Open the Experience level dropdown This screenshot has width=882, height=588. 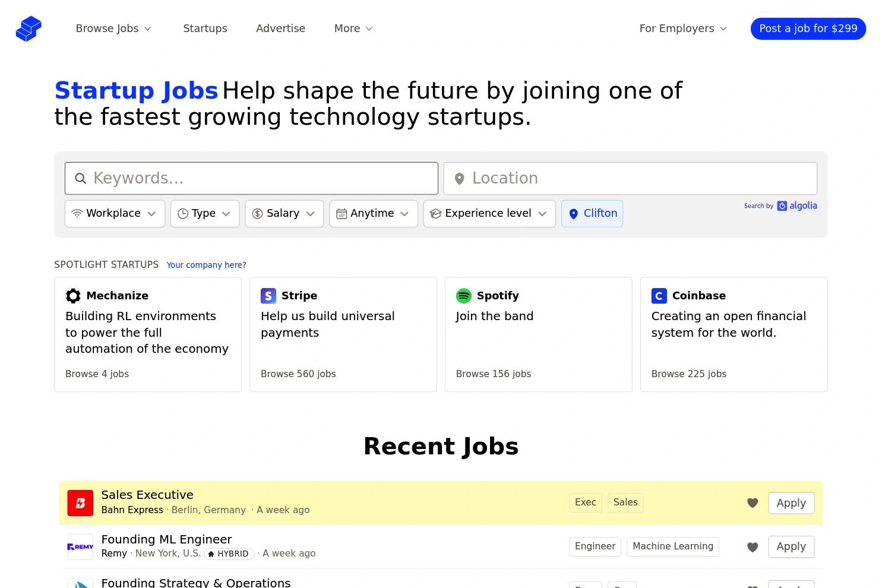point(489,214)
